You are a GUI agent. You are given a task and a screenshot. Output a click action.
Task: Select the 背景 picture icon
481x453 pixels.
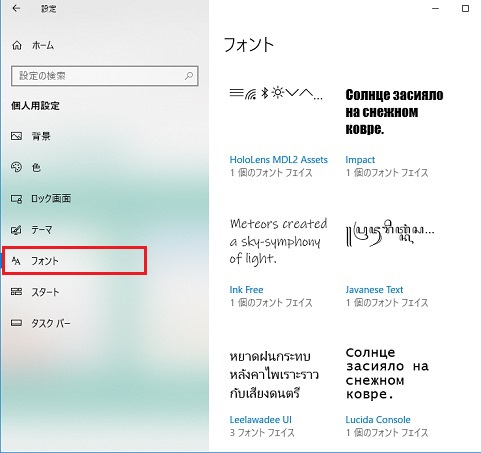[16, 136]
